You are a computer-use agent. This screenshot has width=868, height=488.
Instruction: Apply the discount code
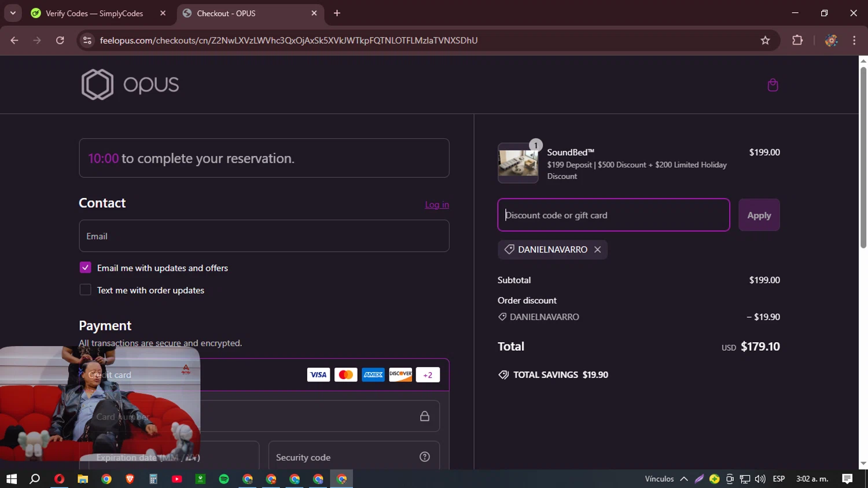(759, 215)
